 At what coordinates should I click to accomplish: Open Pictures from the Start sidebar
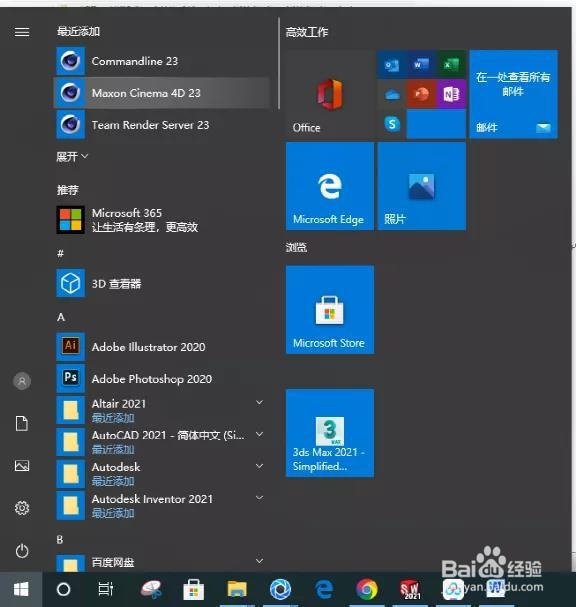pos(22,465)
